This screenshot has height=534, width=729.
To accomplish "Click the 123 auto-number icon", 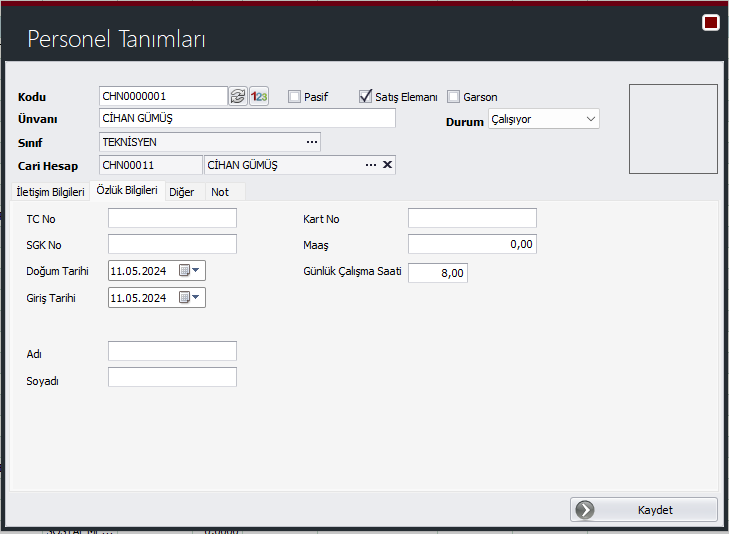I will [x=259, y=97].
